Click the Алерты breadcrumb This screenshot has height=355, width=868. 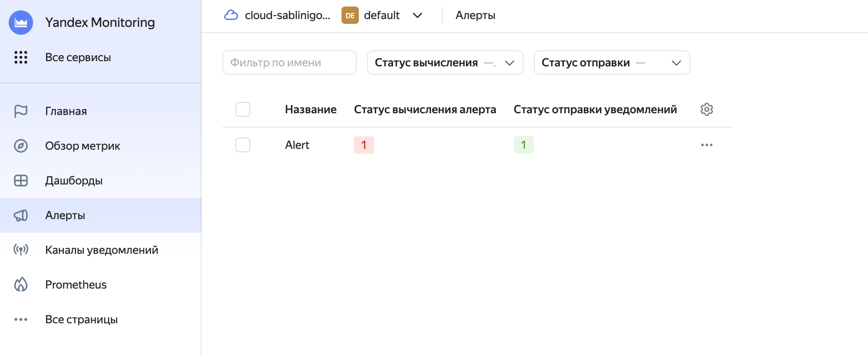coord(475,15)
